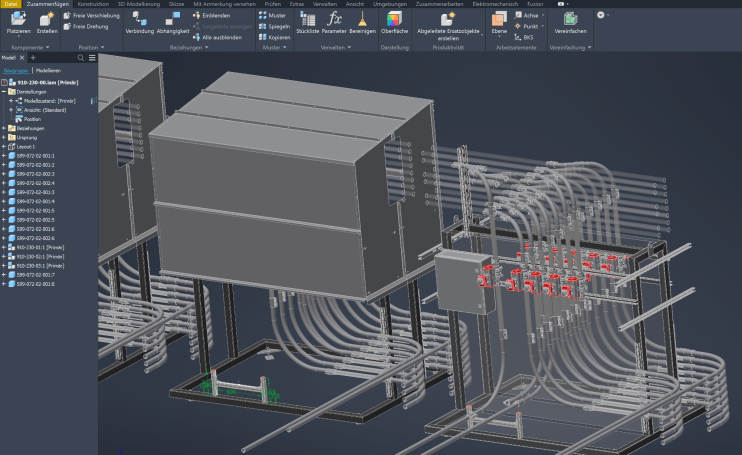Image resolution: width=742 pixels, height=455 pixels.
Task: Select the Ebene work plane tool
Action: click(x=499, y=23)
